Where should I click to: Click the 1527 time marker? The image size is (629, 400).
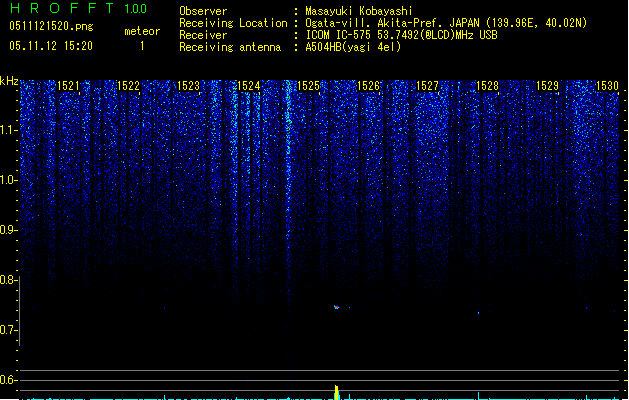tap(428, 86)
